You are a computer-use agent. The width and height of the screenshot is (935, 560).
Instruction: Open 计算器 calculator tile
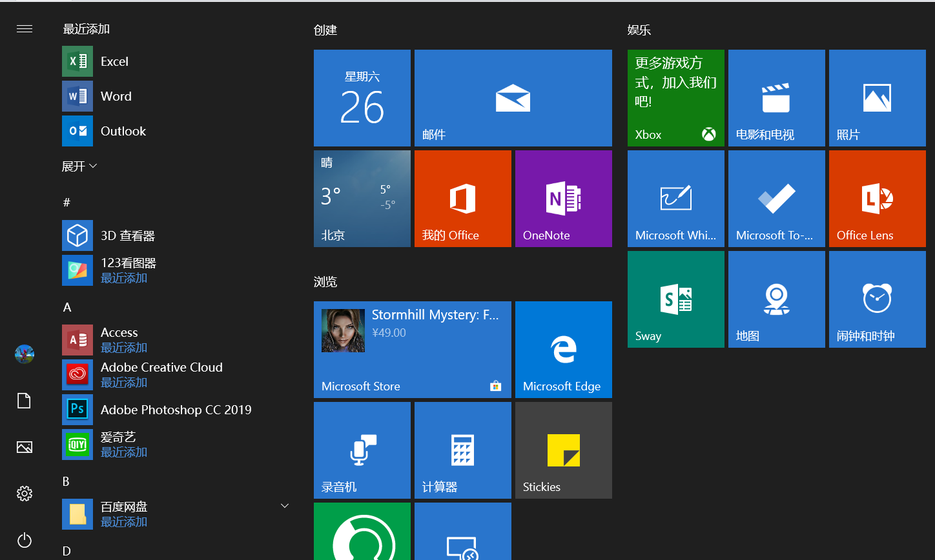(463, 450)
